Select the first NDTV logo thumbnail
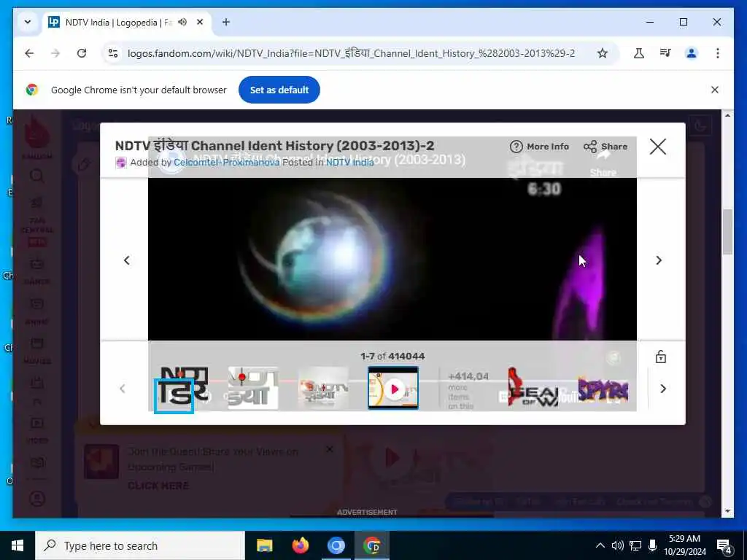Screen dimensions: 747x560 pyautogui.click(x=182, y=388)
